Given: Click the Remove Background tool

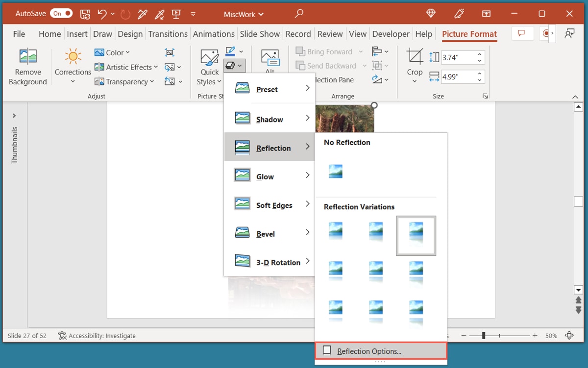Looking at the screenshot, I should (x=27, y=66).
